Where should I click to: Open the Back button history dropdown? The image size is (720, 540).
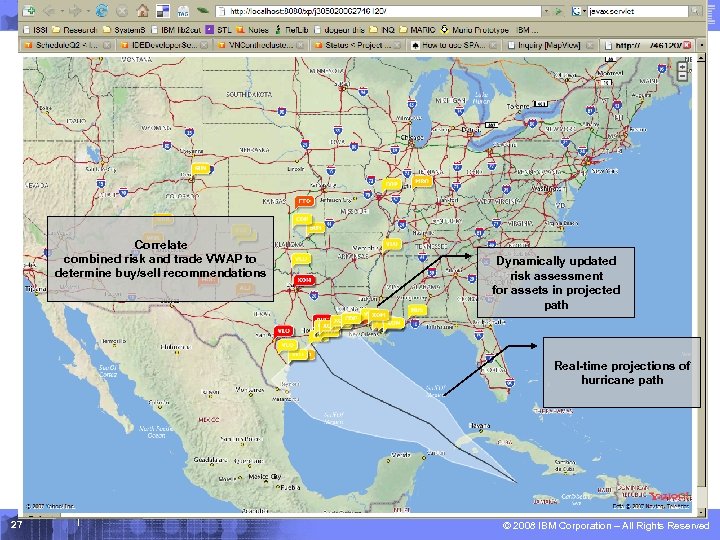[x=60, y=11]
